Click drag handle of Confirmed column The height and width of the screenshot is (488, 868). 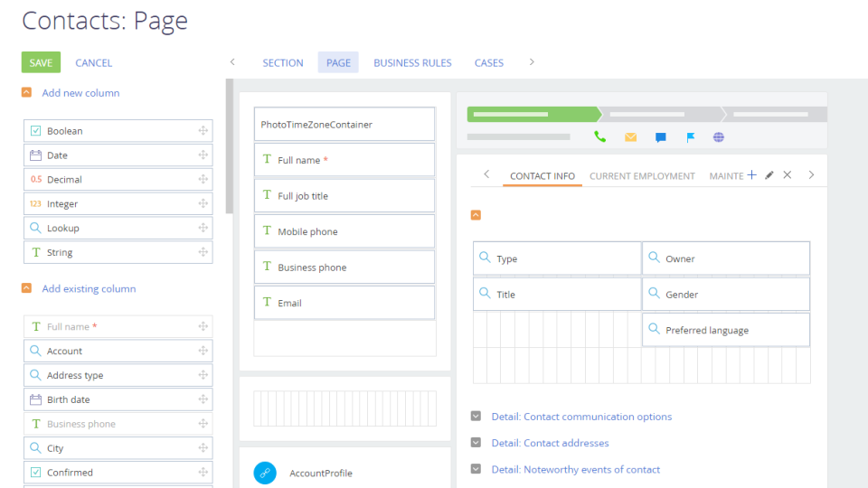tap(203, 473)
